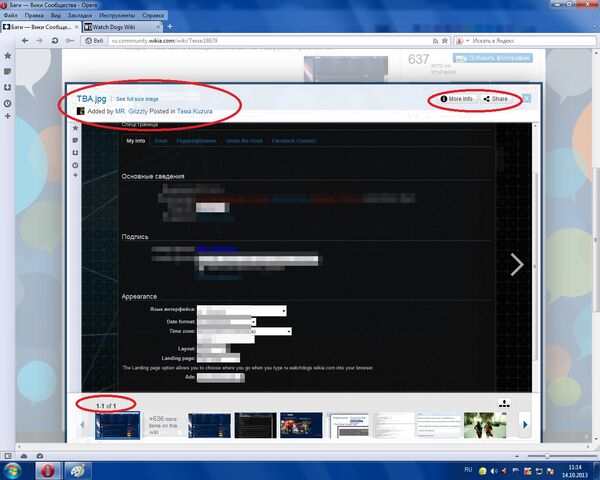Open the Правка menu
This screenshot has width=600, height=480.
point(34,15)
